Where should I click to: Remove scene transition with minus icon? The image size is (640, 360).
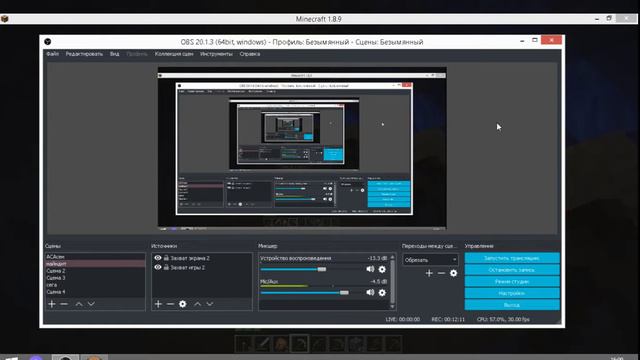(441, 273)
